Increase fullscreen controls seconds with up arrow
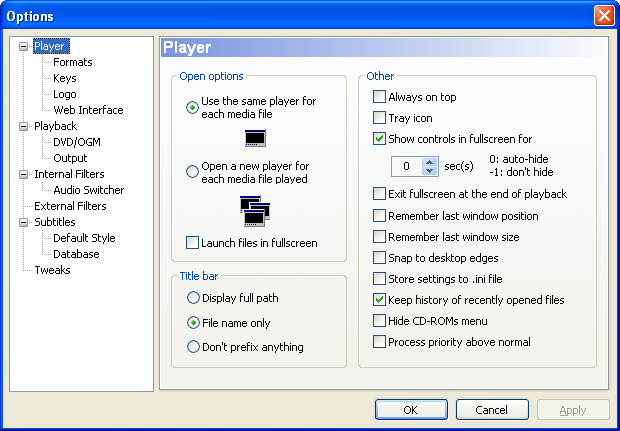The height and width of the screenshot is (431, 620). click(430, 161)
